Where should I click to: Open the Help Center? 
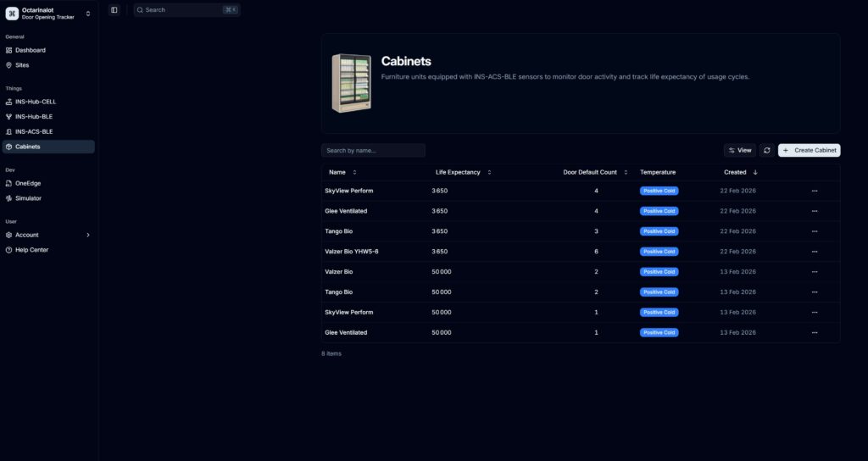click(31, 250)
